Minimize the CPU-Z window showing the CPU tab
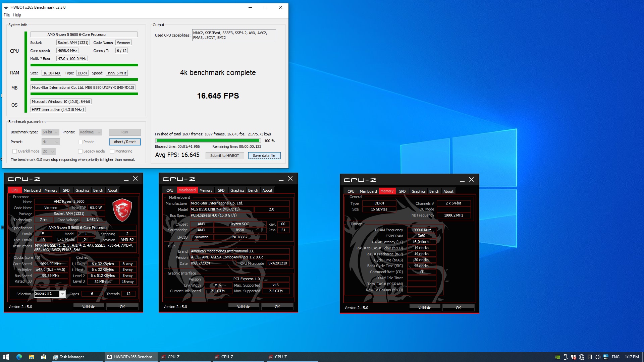Image resolution: width=644 pixels, height=362 pixels. [x=126, y=179]
